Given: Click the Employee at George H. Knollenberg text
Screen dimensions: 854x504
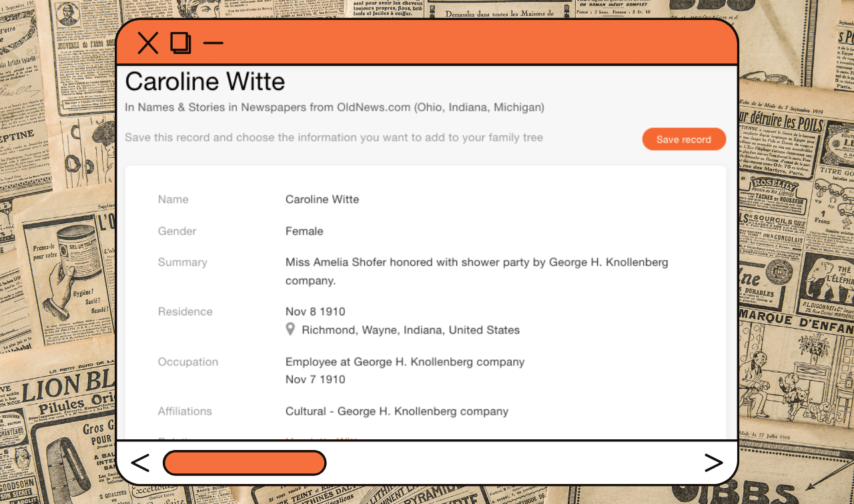Looking at the screenshot, I should pyautogui.click(x=405, y=362).
